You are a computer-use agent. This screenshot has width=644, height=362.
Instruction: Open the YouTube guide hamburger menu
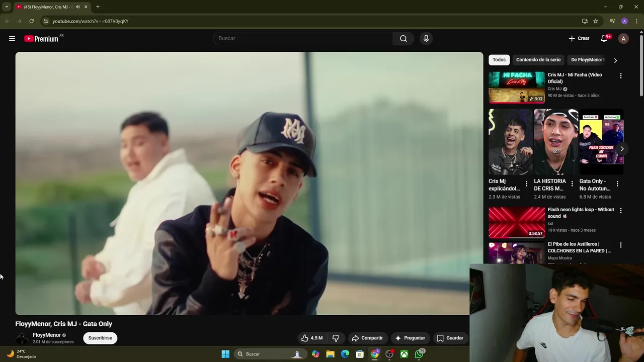tap(12, 39)
